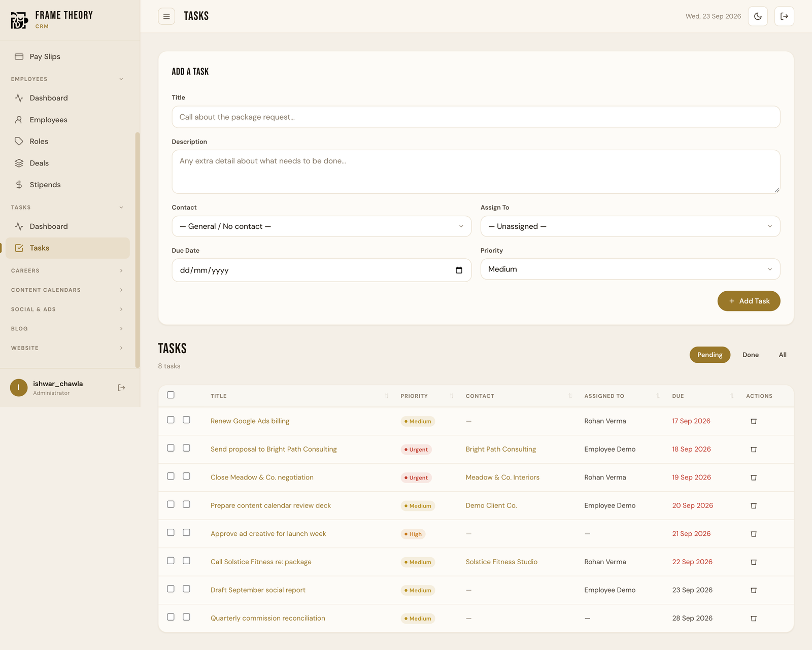Delete the Close Meadow & Co. negotiation task
Screen dimensions: 812x650
pos(754,477)
